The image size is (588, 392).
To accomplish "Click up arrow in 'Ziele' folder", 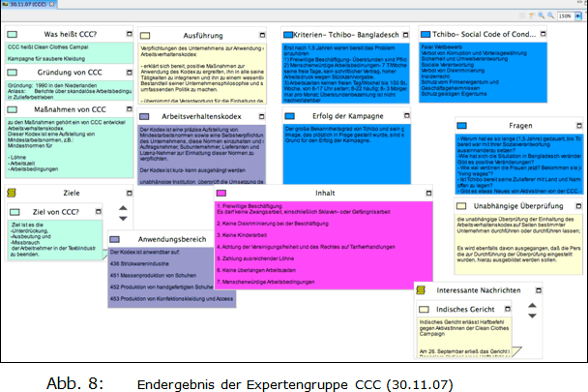I will (123, 208).
